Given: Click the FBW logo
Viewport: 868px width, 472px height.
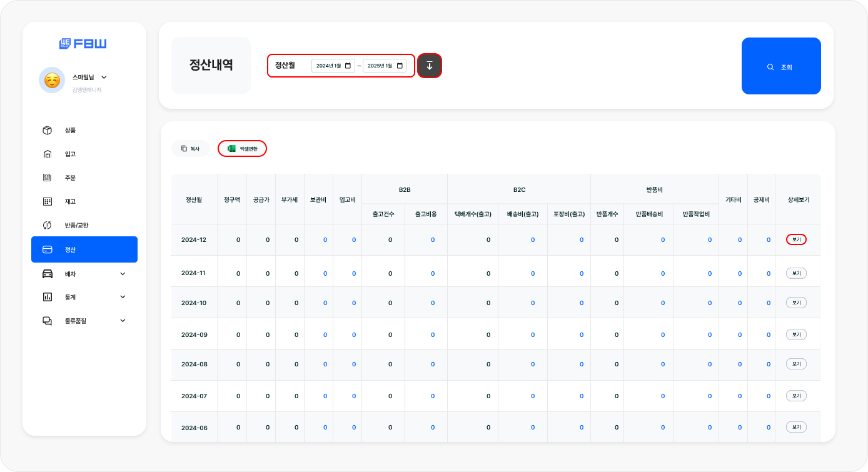Looking at the screenshot, I should (83, 44).
